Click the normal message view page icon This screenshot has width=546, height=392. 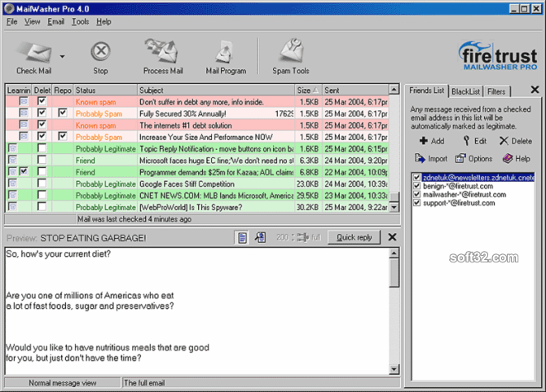click(x=242, y=237)
